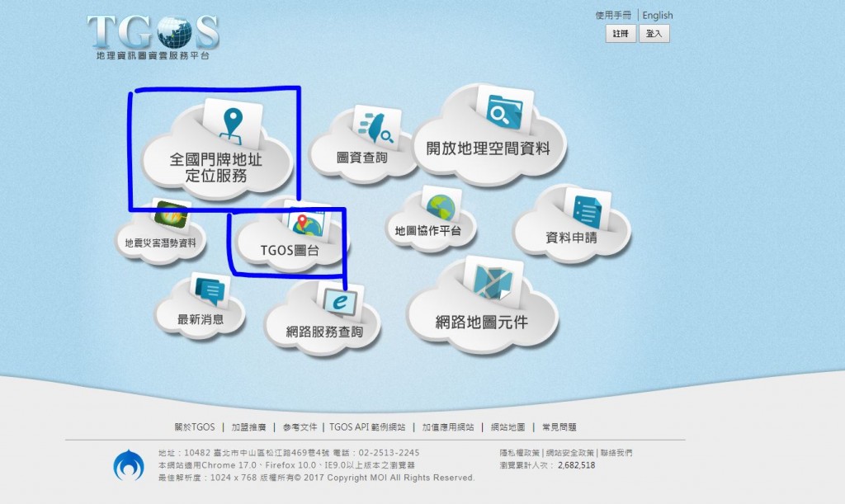The image size is (845, 504).
Task: Open the folder search icon for 開放地理空間資料
Action: click(x=504, y=111)
